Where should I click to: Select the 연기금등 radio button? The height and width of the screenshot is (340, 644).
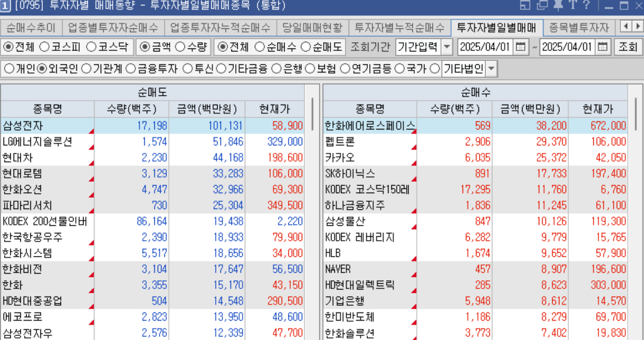[x=345, y=68]
